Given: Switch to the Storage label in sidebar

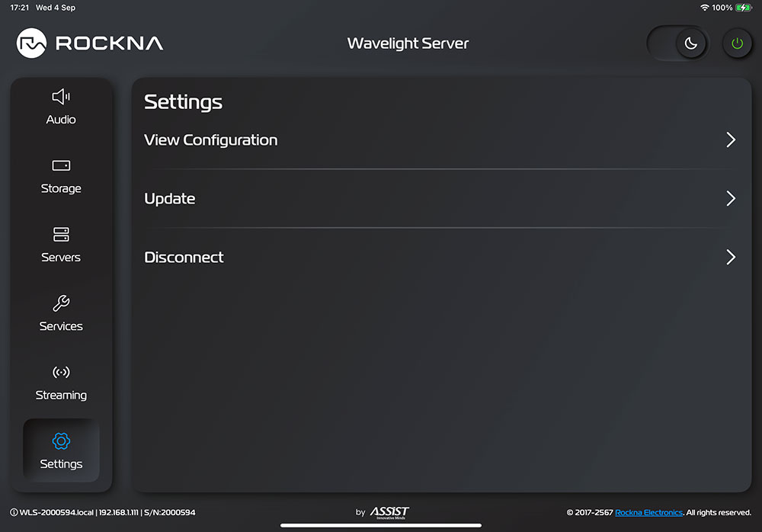Looking at the screenshot, I should (61, 188).
